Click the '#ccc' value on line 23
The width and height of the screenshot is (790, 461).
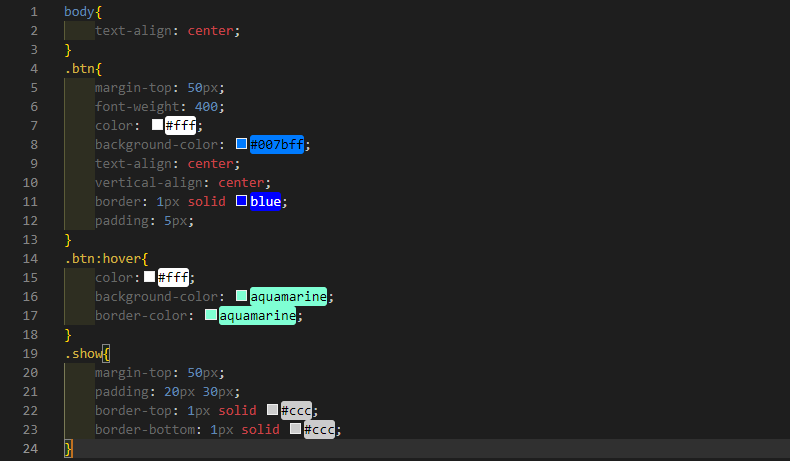coord(319,429)
